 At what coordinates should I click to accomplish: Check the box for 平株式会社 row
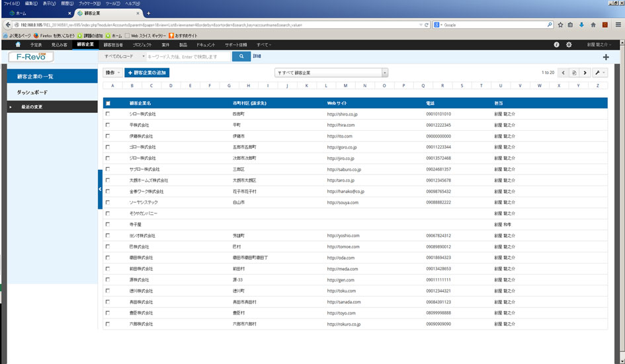[x=108, y=125]
